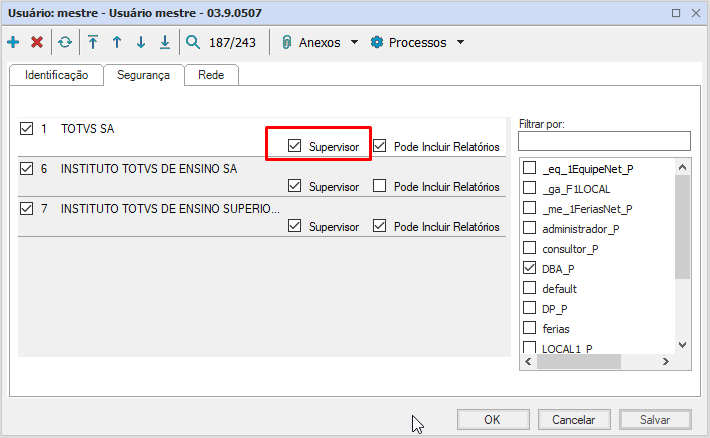Toggle Pode Incluir Relatórios for TOTVS SA
The height and width of the screenshot is (438, 710).
pyautogui.click(x=379, y=146)
